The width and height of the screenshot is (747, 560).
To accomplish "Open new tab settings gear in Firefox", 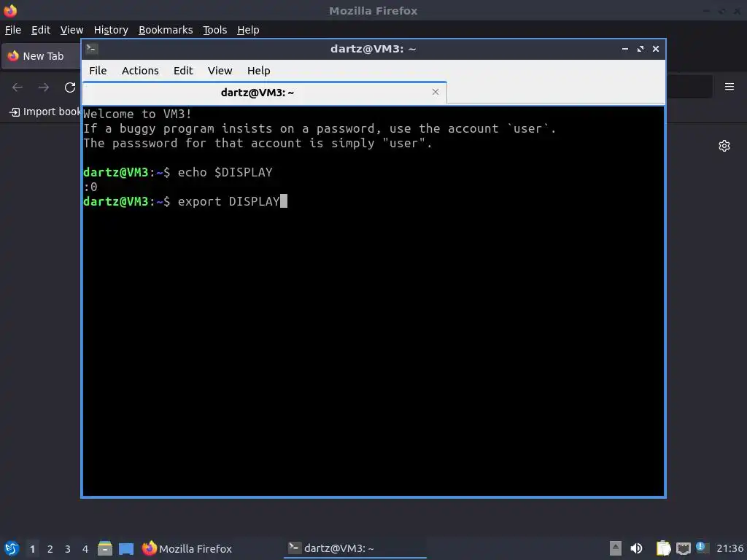I will pyautogui.click(x=724, y=146).
